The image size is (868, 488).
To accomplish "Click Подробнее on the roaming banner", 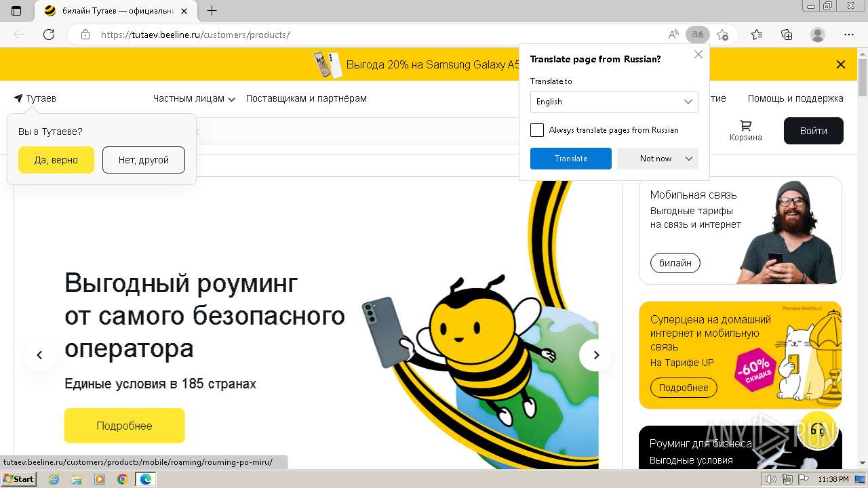I will tap(124, 426).
